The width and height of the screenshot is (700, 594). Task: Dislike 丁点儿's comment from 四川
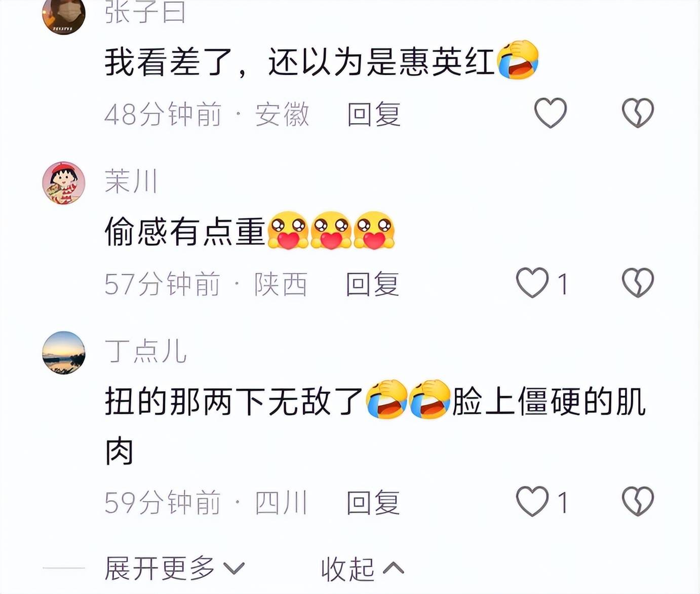pos(638,501)
